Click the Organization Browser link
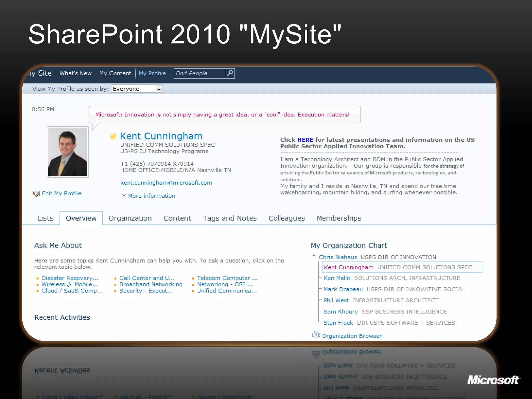Screen dimensions: 532x399 [352, 336]
